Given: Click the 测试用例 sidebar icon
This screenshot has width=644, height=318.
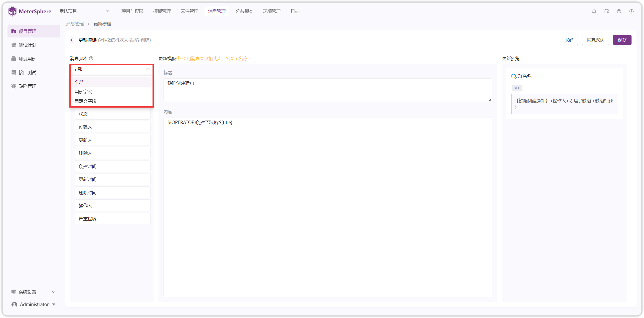Looking at the screenshot, I should (14, 59).
